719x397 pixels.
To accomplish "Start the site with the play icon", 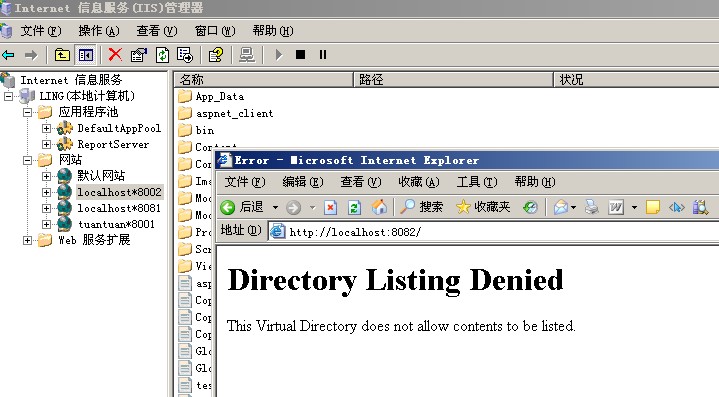I will coord(278,55).
